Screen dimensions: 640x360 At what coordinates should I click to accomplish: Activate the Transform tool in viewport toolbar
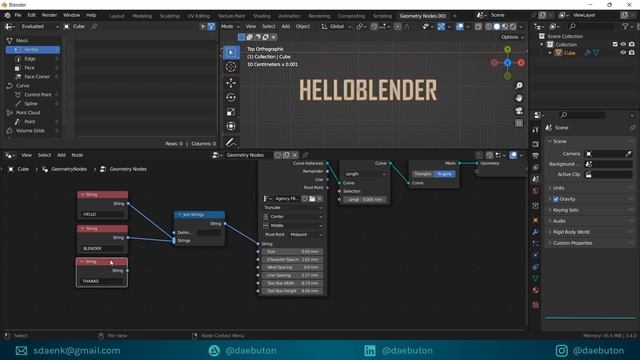(231, 126)
